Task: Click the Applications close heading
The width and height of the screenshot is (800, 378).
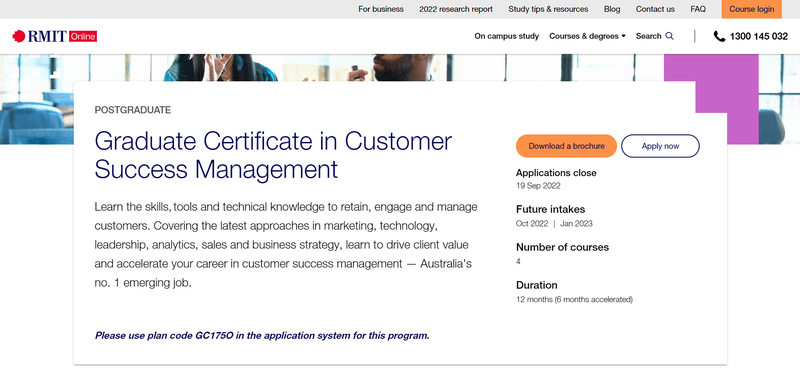Action: [x=556, y=173]
